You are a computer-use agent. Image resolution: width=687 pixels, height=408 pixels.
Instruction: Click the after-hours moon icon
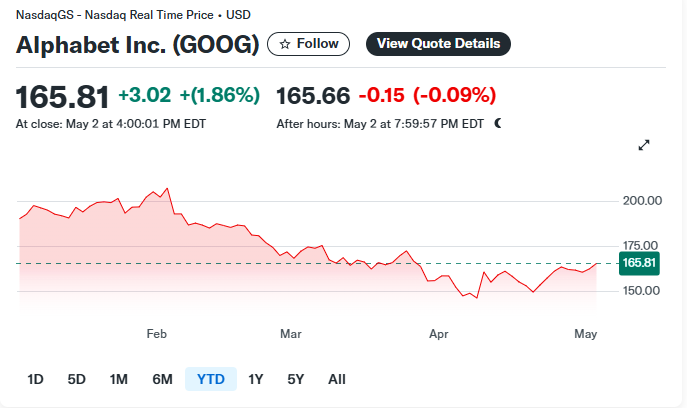pyautogui.click(x=498, y=124)
